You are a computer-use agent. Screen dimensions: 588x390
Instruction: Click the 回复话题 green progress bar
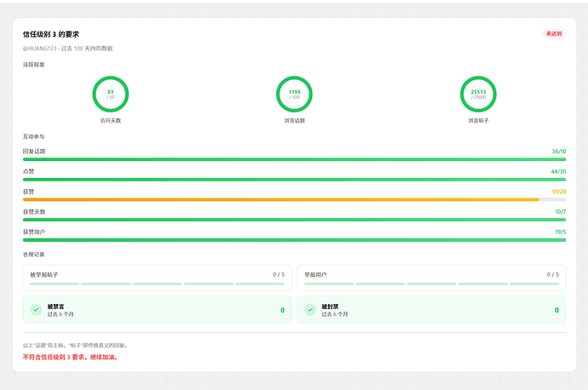click(294, 159)
